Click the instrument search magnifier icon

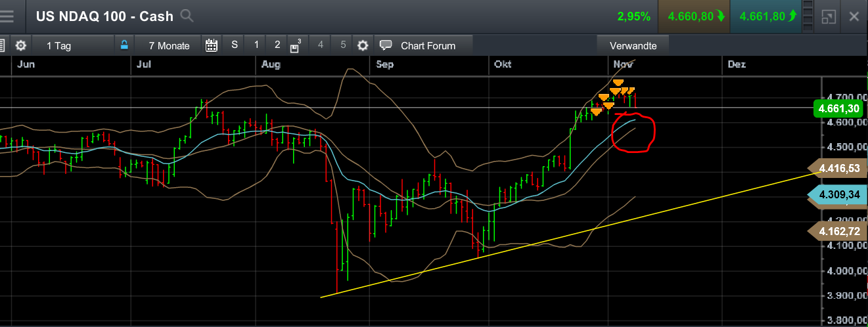click(187, 16)
